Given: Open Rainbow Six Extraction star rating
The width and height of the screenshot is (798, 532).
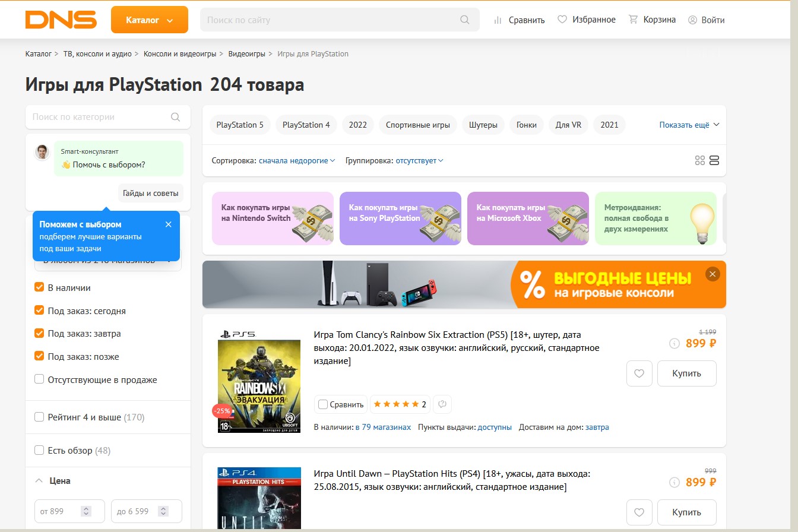Looking at the screenshot, I should click(x=400, y=404).
